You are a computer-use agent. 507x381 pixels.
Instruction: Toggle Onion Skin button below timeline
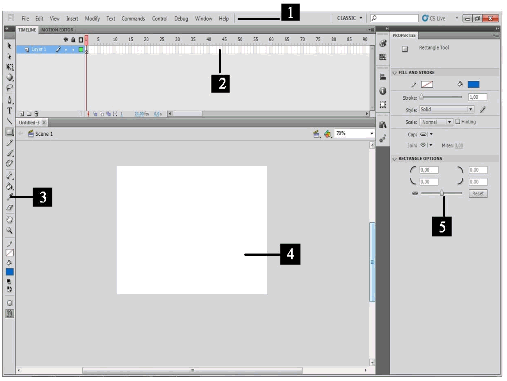[x=95, y=114]
